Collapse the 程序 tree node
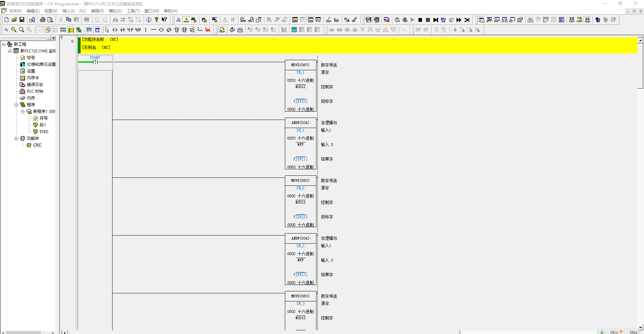 (x=16, y=105)
